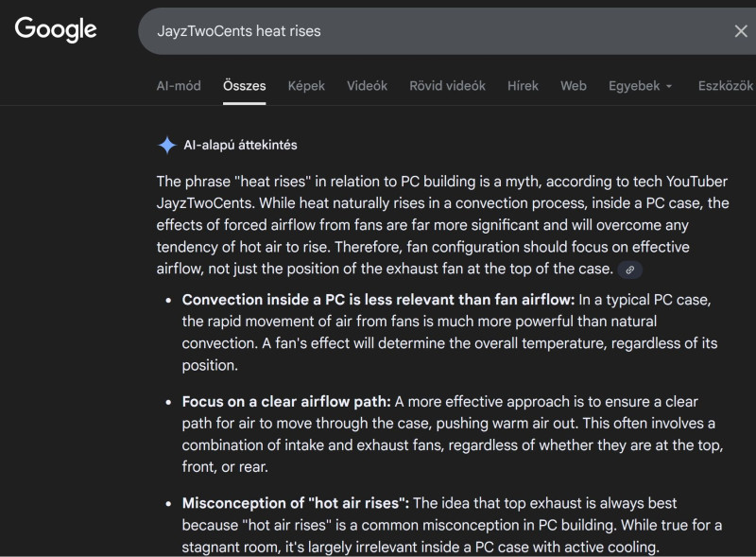Clear the search query with the X

pyautogui.click(x=741, y=31)
